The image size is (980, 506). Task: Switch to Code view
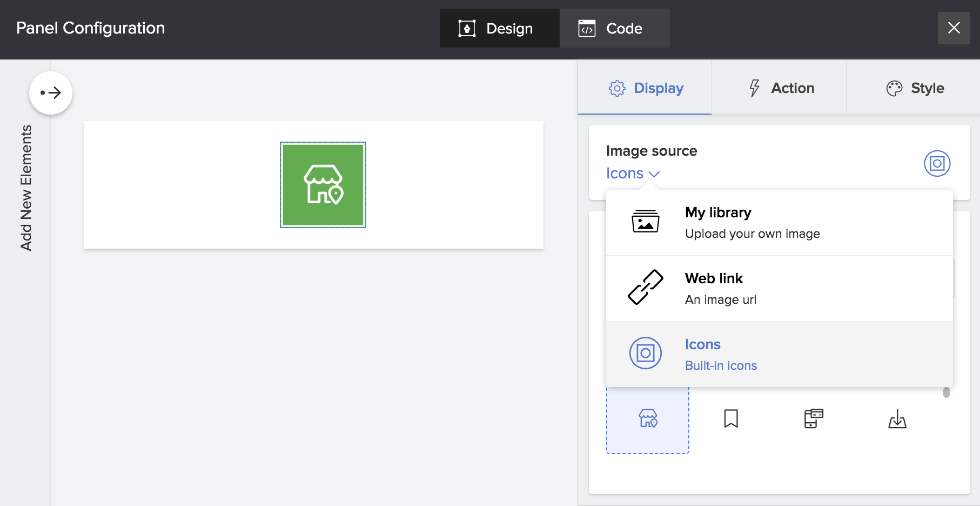(614, 29)
